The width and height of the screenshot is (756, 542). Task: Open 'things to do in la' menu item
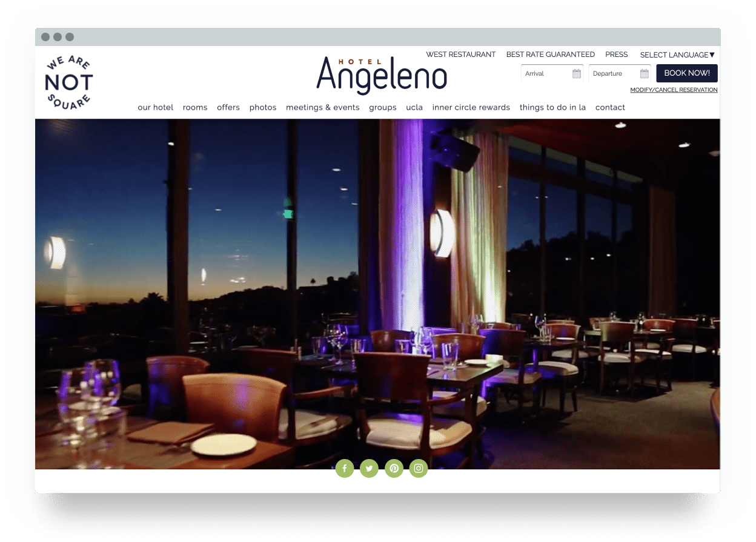[552, 107]
